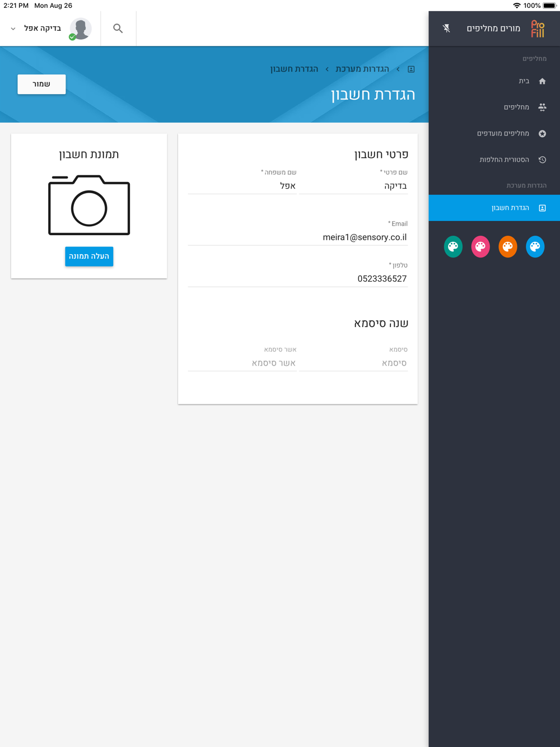Click the הגדרות מערכת sidebar section label
The image size is (560, 747).
526,185
